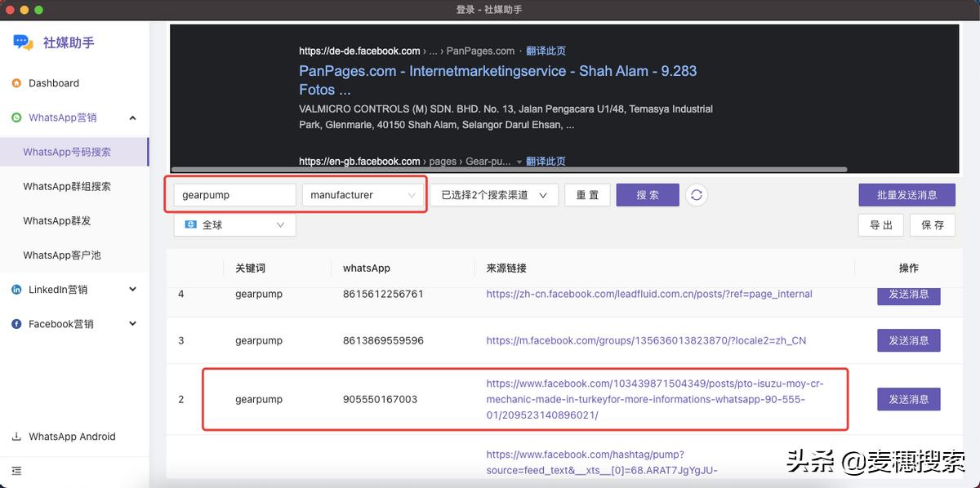The height and width of the screenshot is (488, 980).
Task: Open the 已选择2个搜索渠道 channel dropdown
Action: tap(493, 195)
